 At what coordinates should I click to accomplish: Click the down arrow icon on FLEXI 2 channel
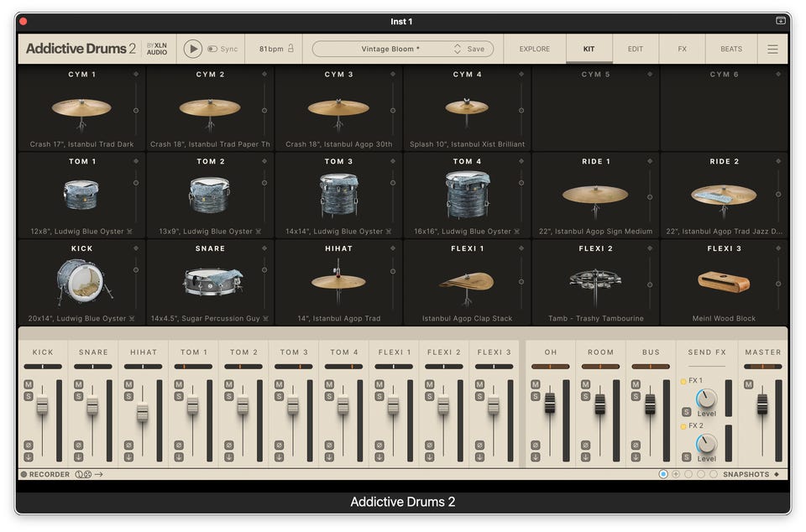[x=429, y=456]
